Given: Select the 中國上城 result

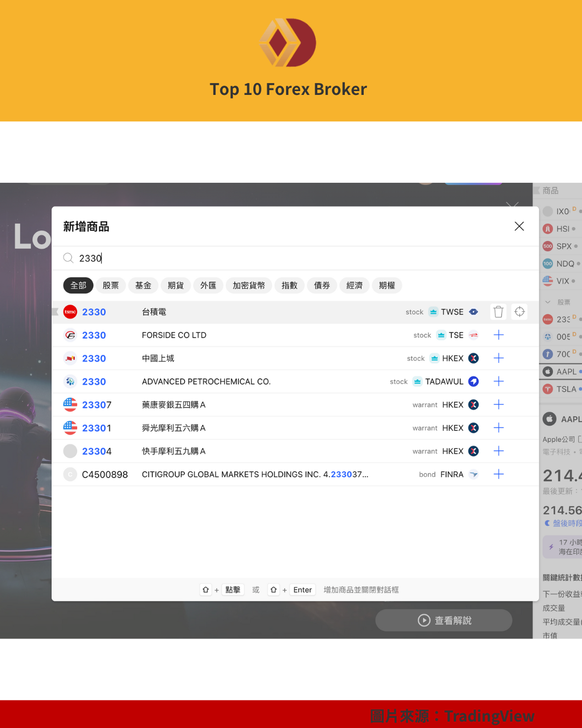Looking at the screenshot, I should pos(295,358).
